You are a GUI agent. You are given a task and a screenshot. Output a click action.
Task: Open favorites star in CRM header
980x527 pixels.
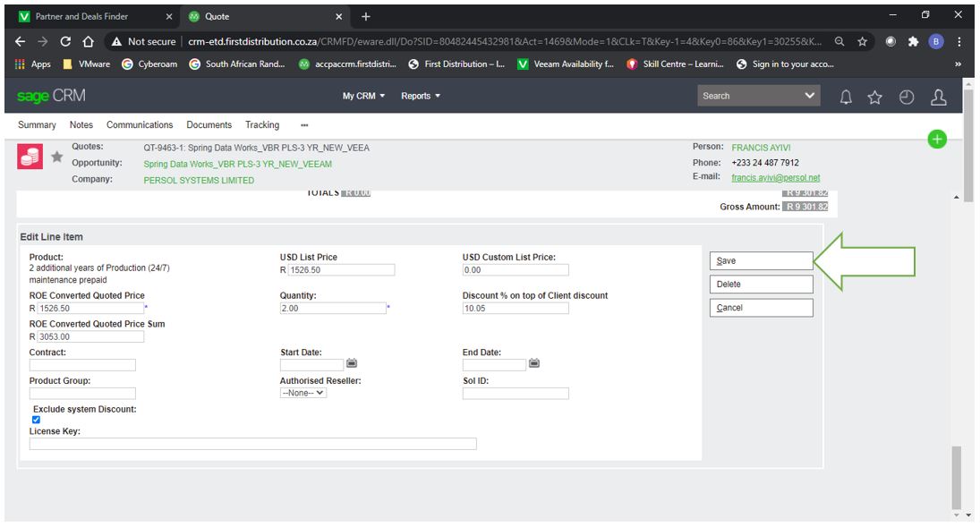(875, 97)
